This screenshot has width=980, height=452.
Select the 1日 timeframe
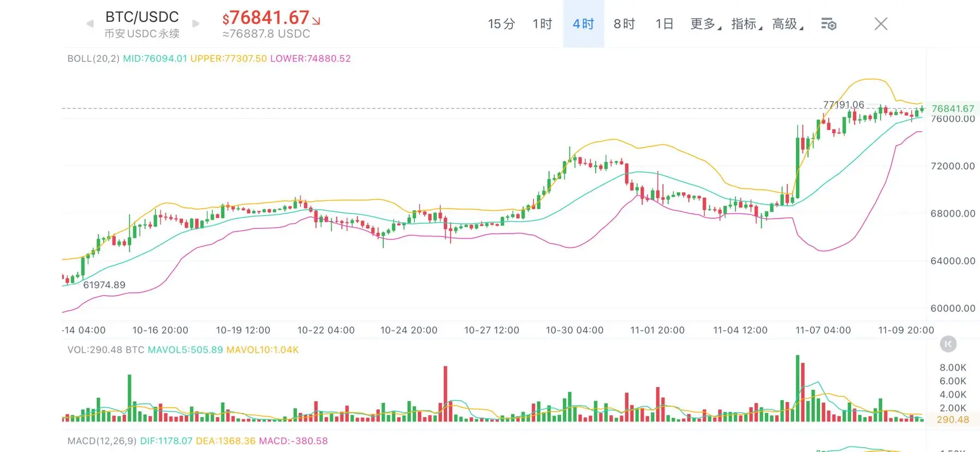(665, 24)
